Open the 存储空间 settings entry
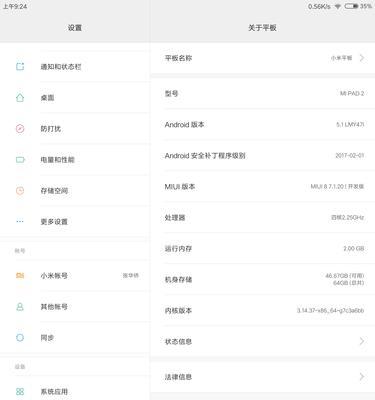375x400 pixels. 75,191
